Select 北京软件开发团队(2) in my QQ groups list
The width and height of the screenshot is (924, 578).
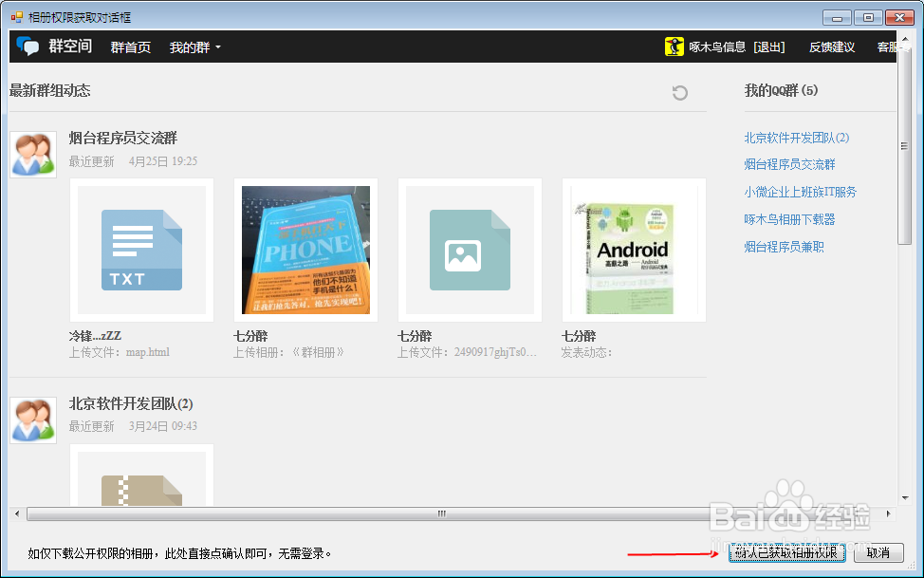(x=797, y=138)
